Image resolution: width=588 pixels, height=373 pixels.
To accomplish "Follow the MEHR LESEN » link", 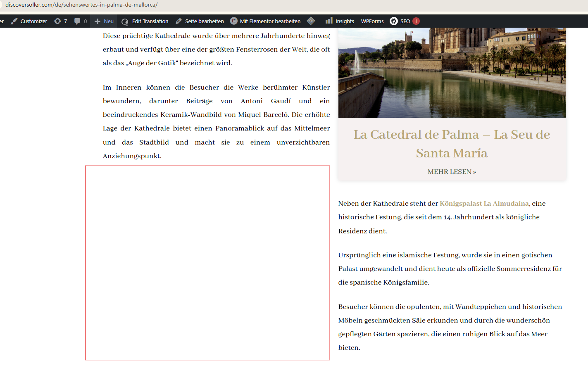I will pyautogui.click(x=452, y=172).
